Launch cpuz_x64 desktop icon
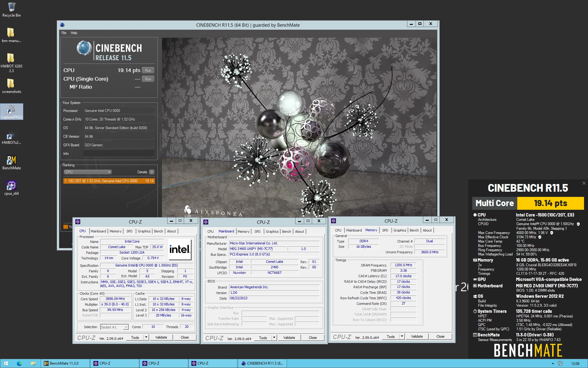 click(11, 188)
